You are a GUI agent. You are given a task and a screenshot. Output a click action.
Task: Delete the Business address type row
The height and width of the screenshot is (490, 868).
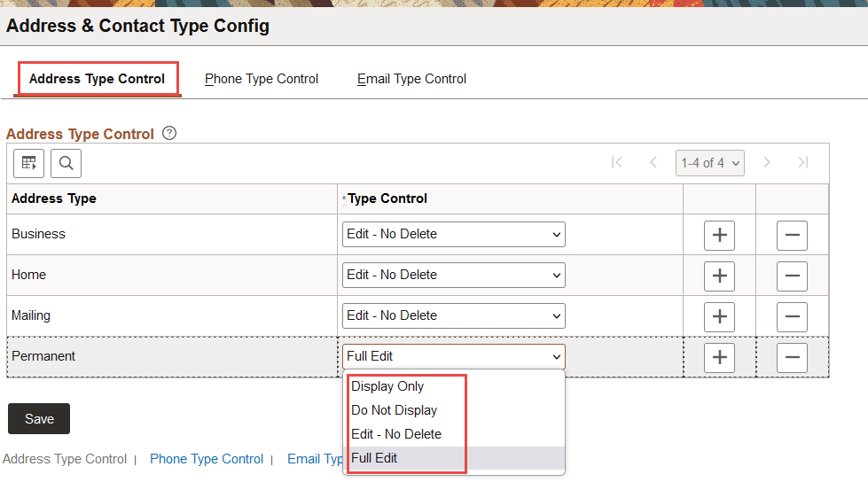[x=792, y=235]
